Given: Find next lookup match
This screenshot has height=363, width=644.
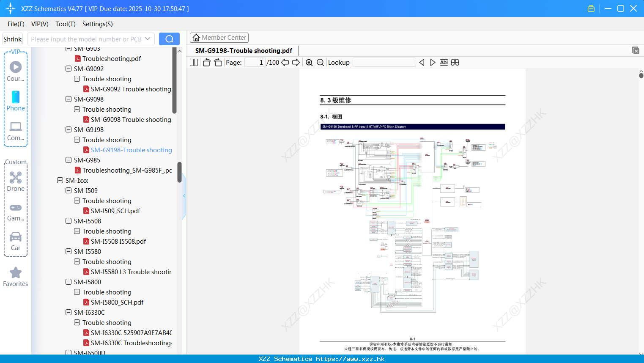Looking at the screenshot, I should pyautogui.click(x=433, y=62).
